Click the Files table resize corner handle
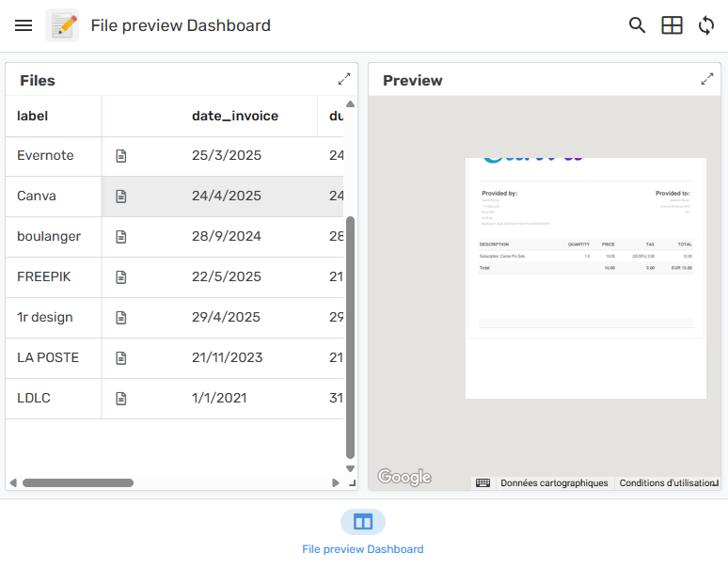 (352, 483)
